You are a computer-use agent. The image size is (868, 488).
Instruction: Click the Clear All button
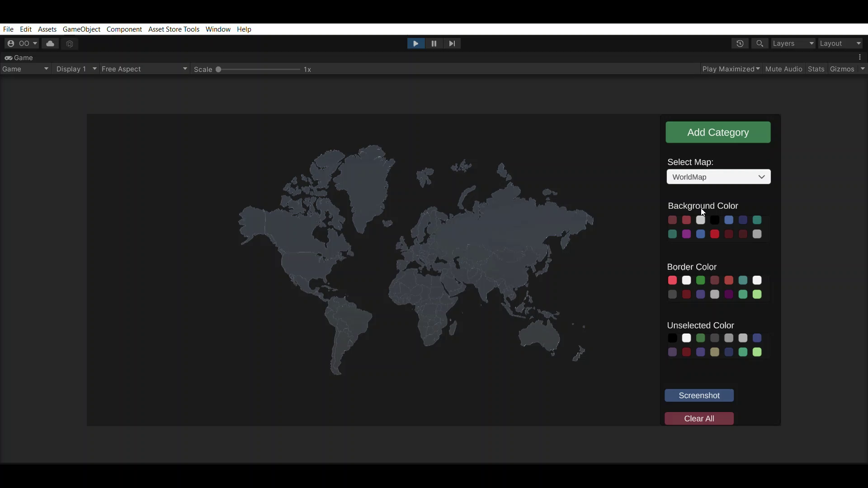pos(699,418)
